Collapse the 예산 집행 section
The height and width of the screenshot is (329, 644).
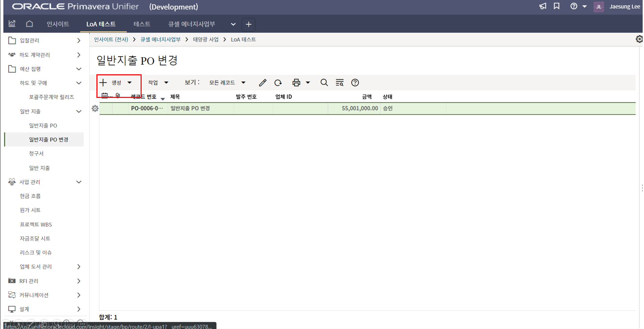pyautogui.click(x=79, y=69)
